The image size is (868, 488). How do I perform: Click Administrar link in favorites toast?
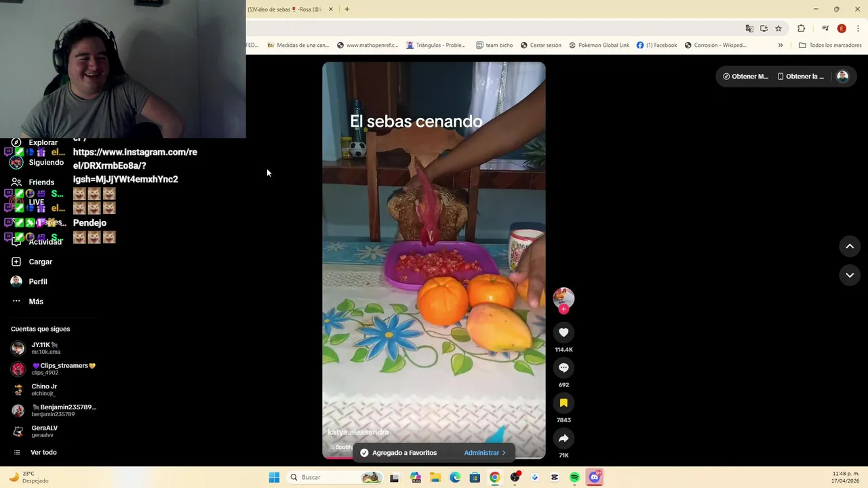click(x=485, y=453)
